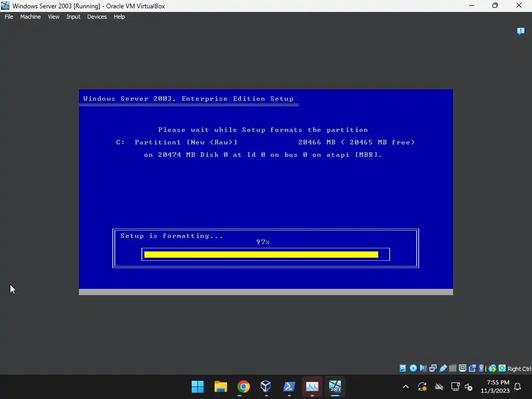Click the 'Setup is formatting...' text
Viewport: 532px width, 399px height.
coord(171,236)
